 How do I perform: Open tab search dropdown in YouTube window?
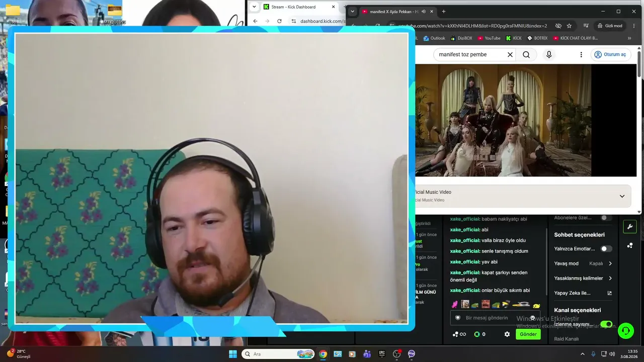[x=353, y=11]
